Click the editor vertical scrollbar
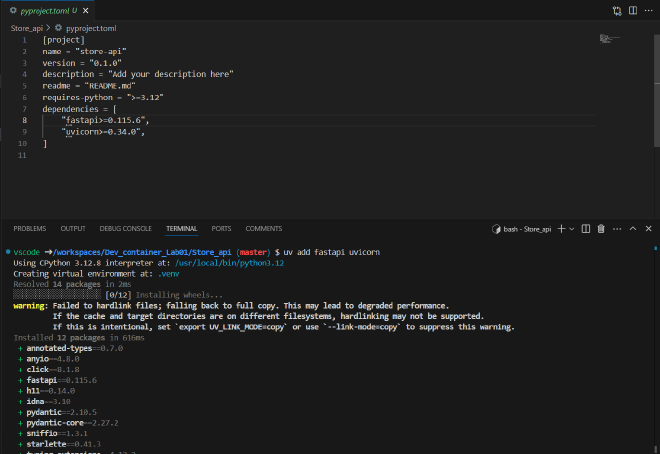Screen dimensions: 660x454 (x=657, y=90)
